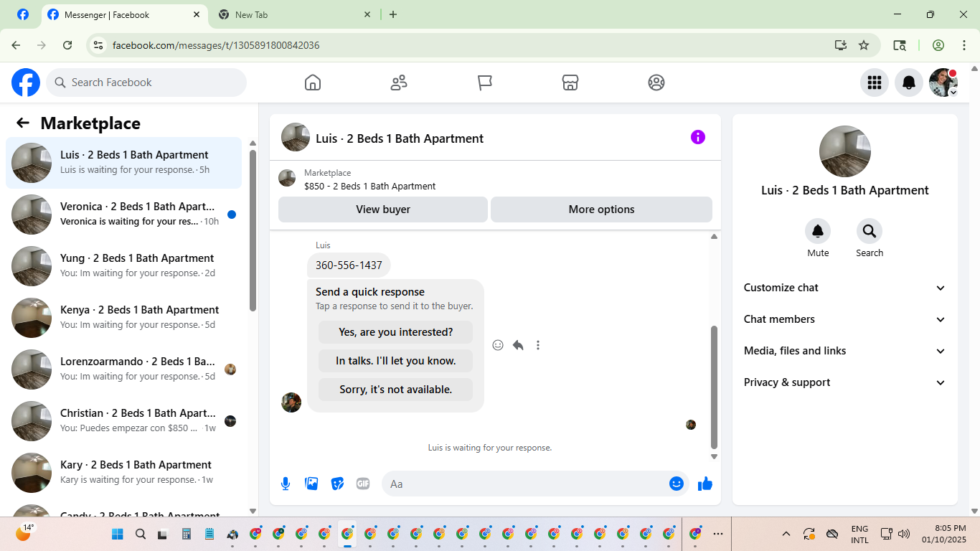Open the taskbar weather widget

24,532
